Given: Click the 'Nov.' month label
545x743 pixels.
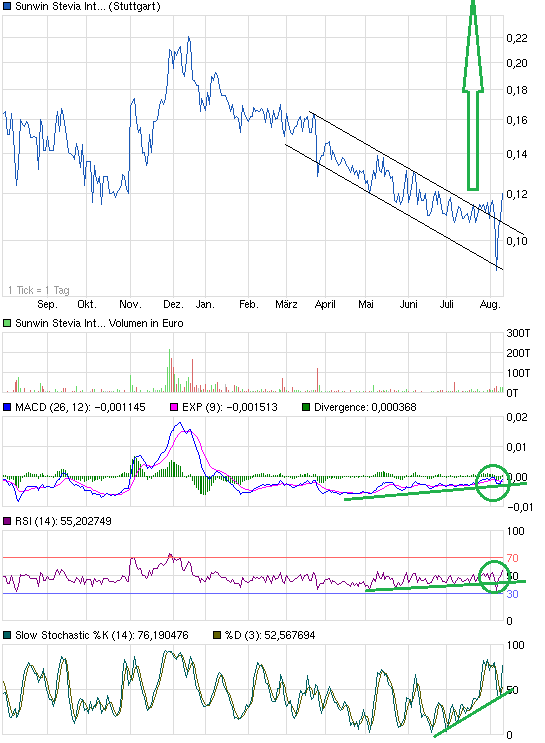Looking at the screenshot, I should coord(130,304).
